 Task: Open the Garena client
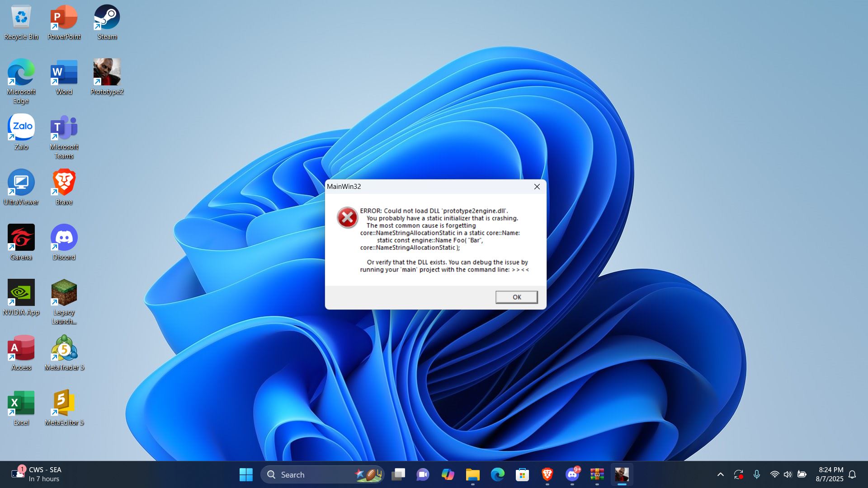click(x=21, y=238)
